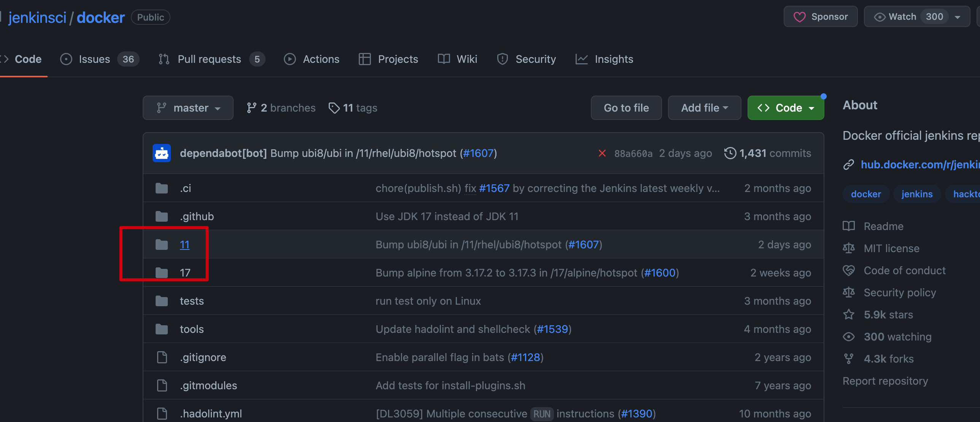Open the MIT license link
980x422 pixels.
(x=891, y=248)
